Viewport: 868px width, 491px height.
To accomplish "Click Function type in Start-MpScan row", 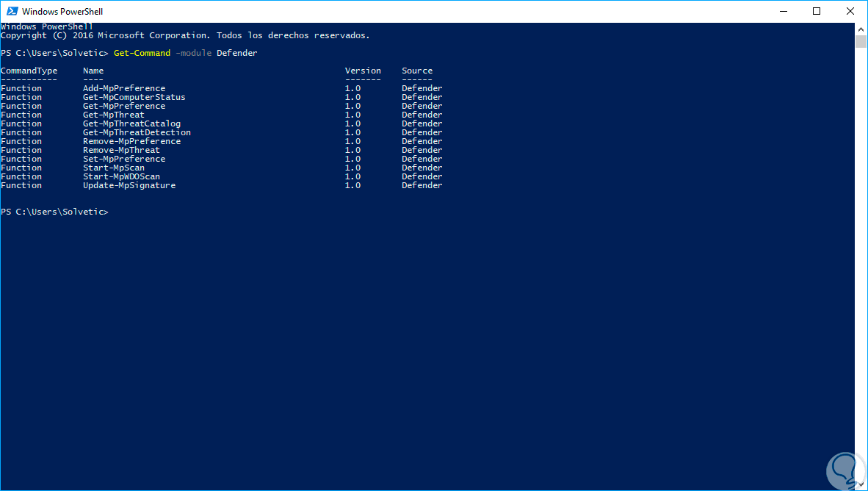I will click(21, 168).
